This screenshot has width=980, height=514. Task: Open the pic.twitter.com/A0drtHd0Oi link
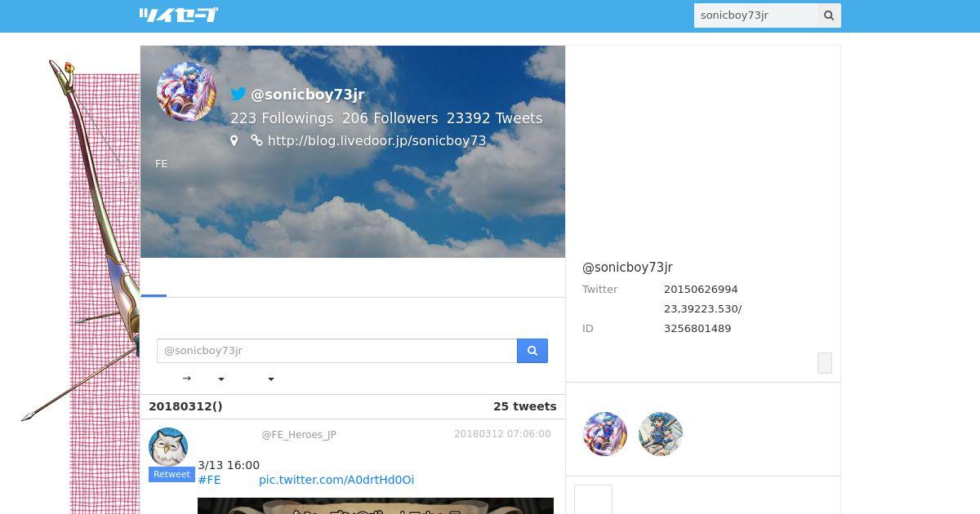coord(336,480)
